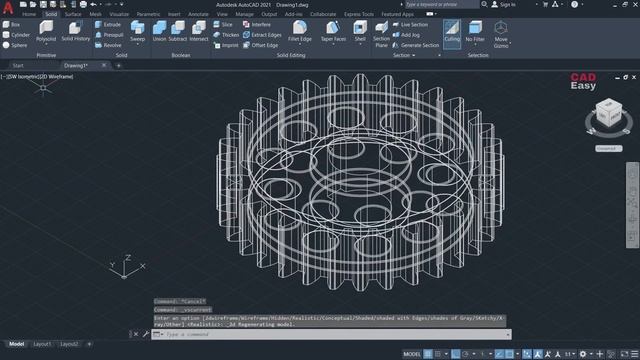
Task: Toggle ortho mode in status bar
Action: [x=456, y=354]
